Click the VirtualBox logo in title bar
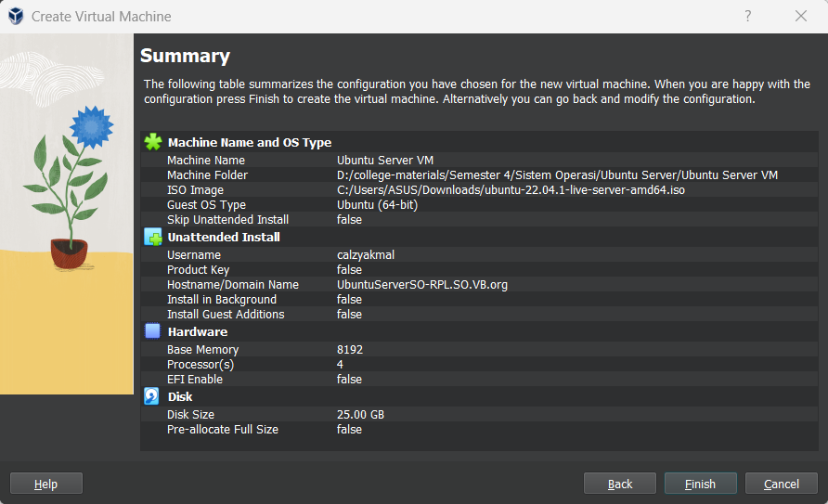Screen dimensions: 828x504 click(16, 17)
